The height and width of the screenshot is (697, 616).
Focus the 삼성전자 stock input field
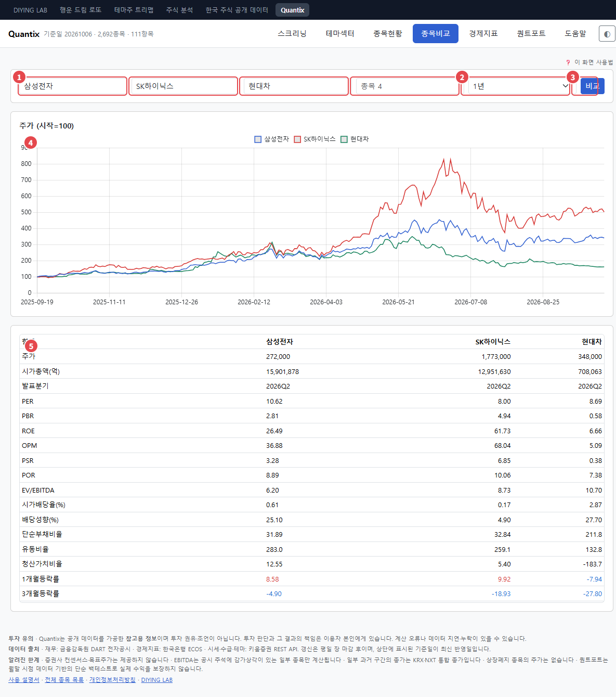coord(73,86)
